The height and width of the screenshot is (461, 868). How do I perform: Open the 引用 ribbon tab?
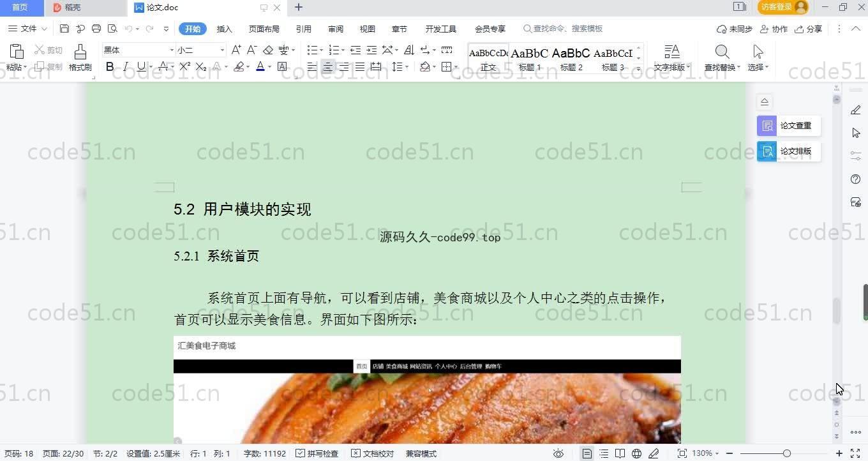pos(304,29)
